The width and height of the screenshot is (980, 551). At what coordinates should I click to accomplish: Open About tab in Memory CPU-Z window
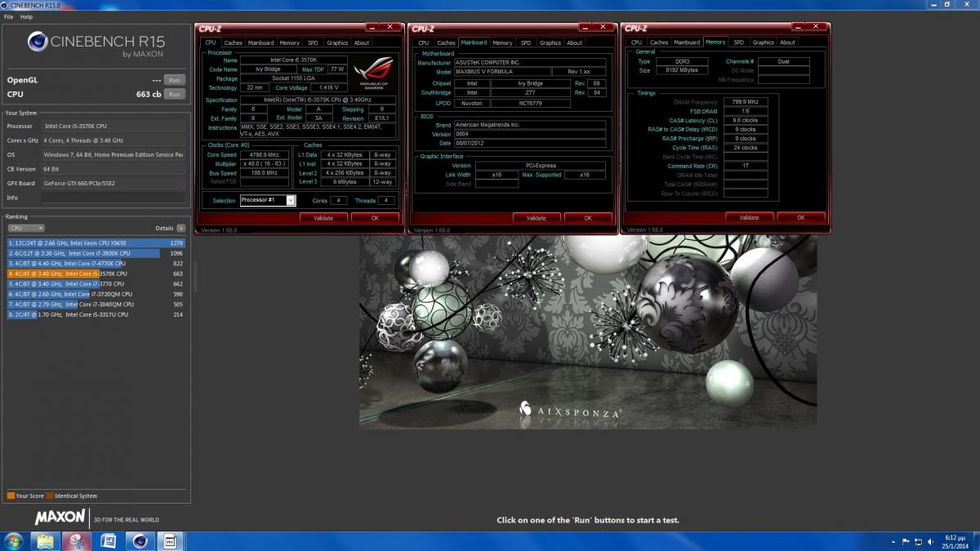click(x=787, y=42)
